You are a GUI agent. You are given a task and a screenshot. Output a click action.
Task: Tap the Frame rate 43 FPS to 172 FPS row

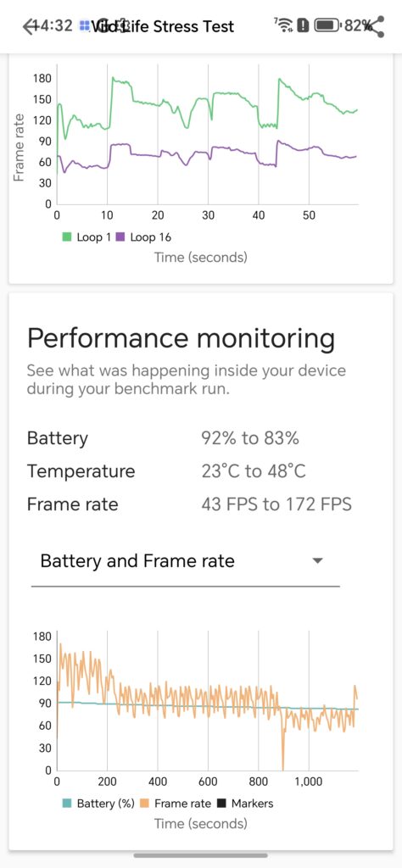click(x=189, y=504)
